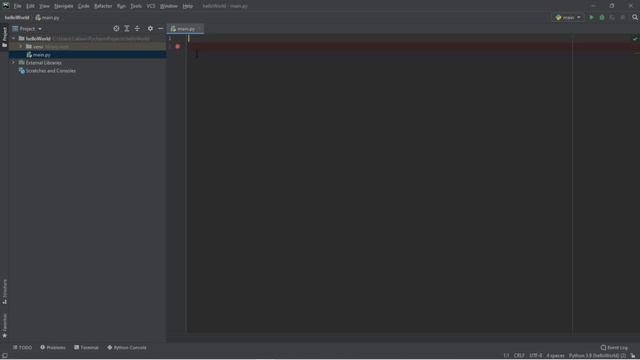The width and height of the screenshot is (640, 360).
Task: Open the Navigate menu
Action: pyautogui.click(x=64, y=6)
